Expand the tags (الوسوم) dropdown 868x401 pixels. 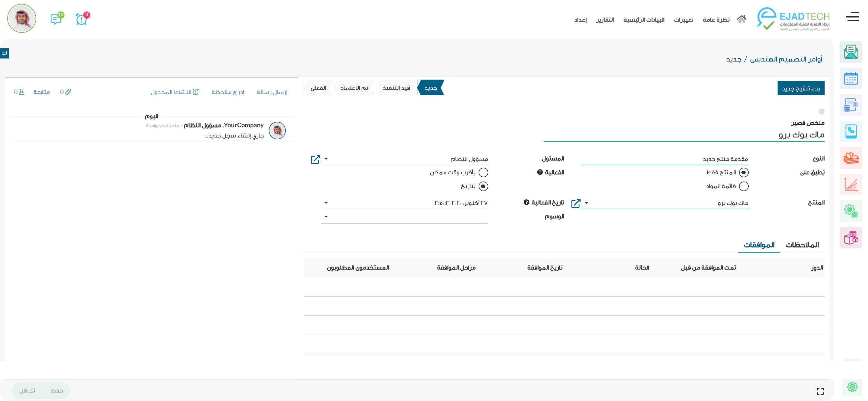326,217
